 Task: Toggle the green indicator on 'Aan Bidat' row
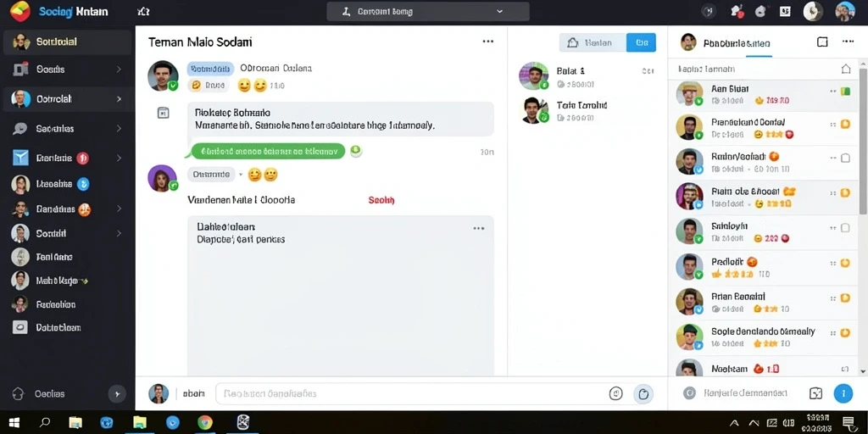click(845, 92)
